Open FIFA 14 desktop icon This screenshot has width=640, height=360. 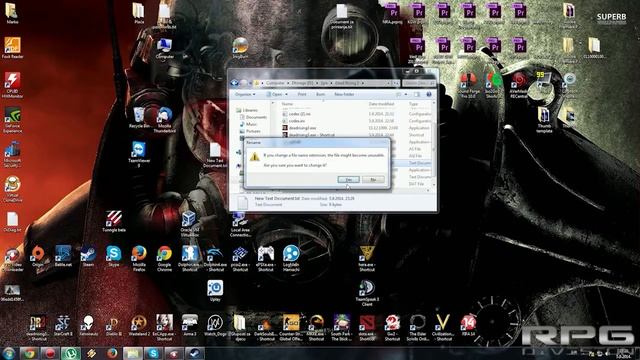469,325
